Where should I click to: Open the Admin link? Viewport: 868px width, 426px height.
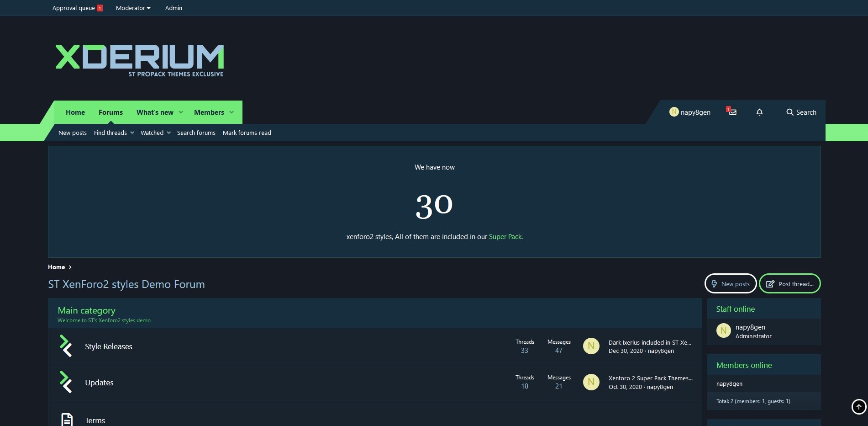pos(174,8)
